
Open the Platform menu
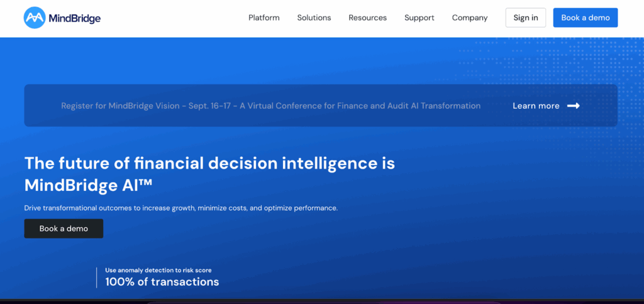click(x=264, y=18)
